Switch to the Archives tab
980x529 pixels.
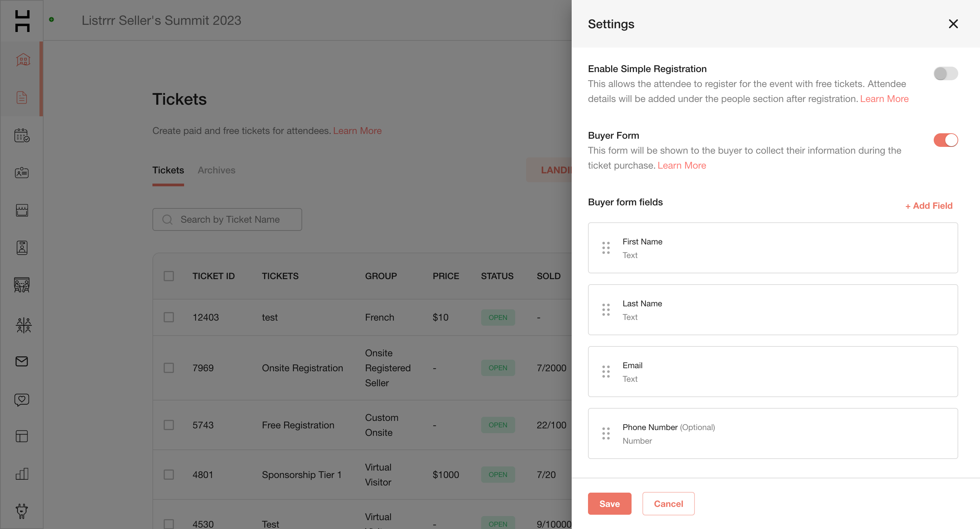pos(216,170)
